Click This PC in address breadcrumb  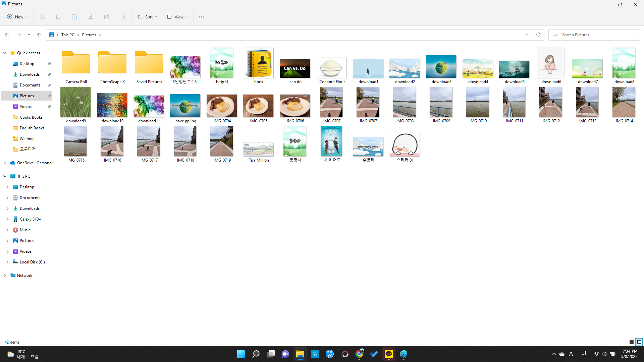tap(68, 35)
